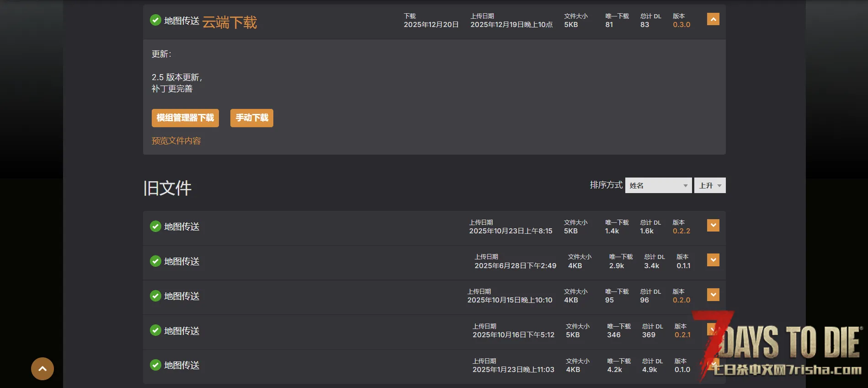This screenshot has height=388, width=868.
Task: Click 地图传送 title uploaded 2025年1月23日
Action: pos(181,365)
